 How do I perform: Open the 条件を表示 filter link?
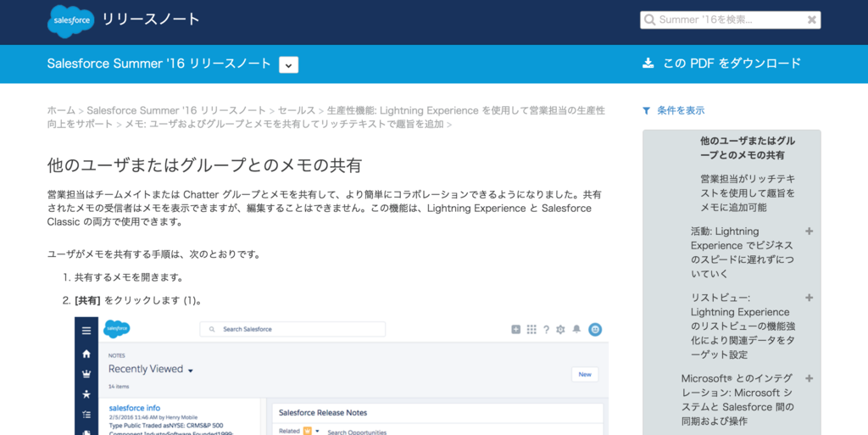(x=681, y=110)
